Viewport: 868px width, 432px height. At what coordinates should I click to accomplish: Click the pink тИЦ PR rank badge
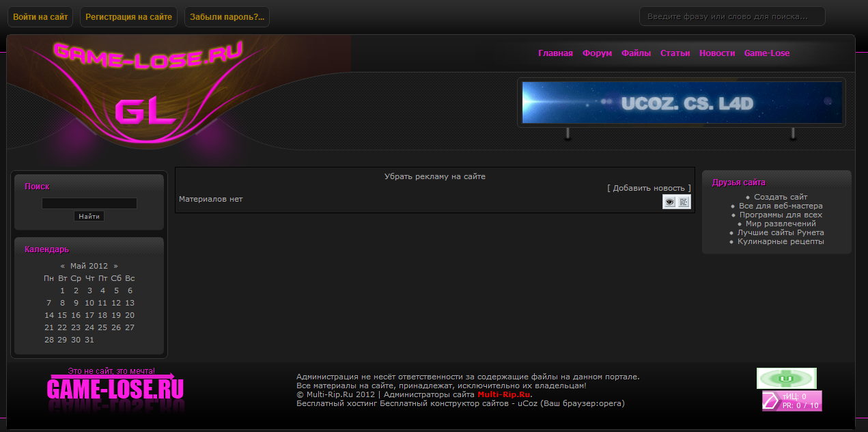click(792, 401)
